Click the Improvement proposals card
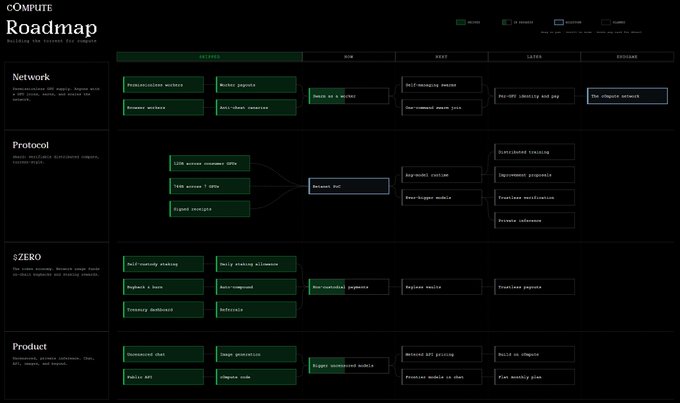Image resolution: width=680 pixels, height=403 pixels. pos(535,175)
